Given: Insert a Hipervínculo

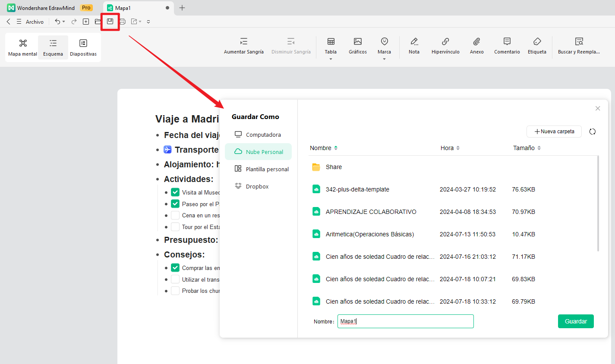Looking at the screenshot, I should [x=445, y=46].
